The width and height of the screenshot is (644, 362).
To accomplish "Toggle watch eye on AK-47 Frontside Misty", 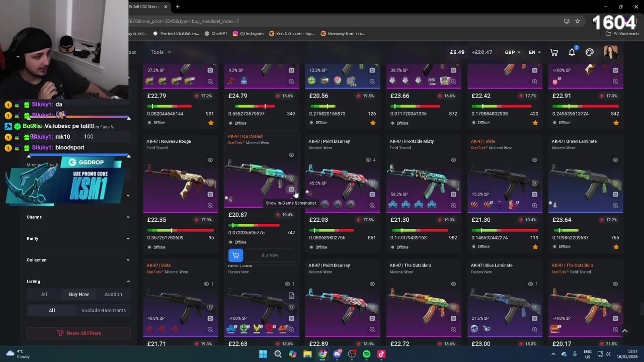I will 453,160.
